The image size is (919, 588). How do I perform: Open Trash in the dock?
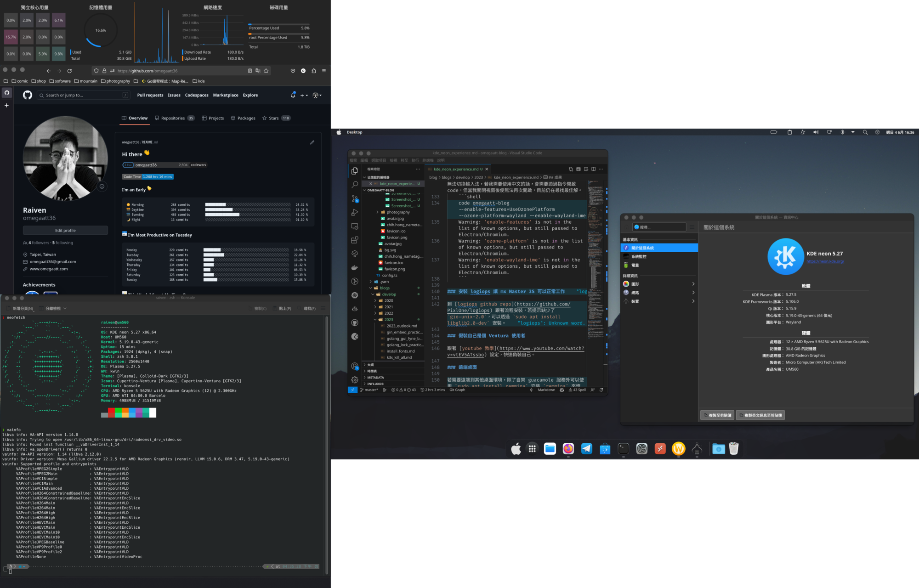pyautogui.click(x=733, y=449)
